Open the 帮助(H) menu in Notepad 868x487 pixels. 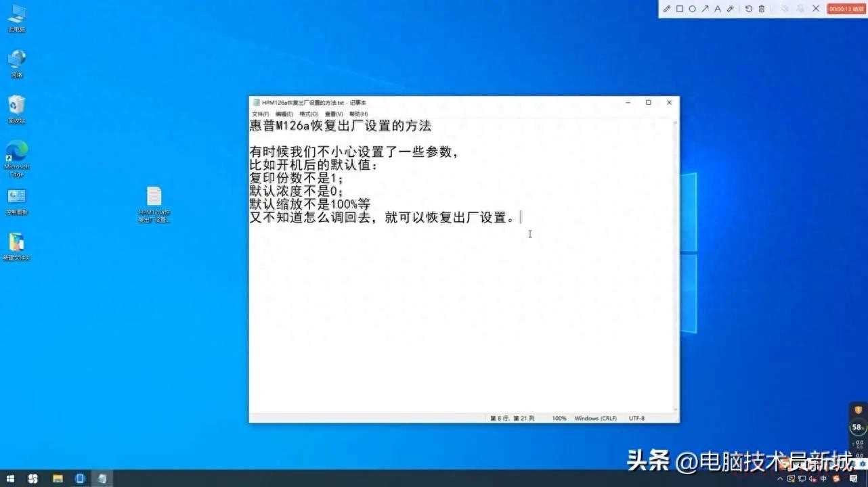tap(359, 114)
